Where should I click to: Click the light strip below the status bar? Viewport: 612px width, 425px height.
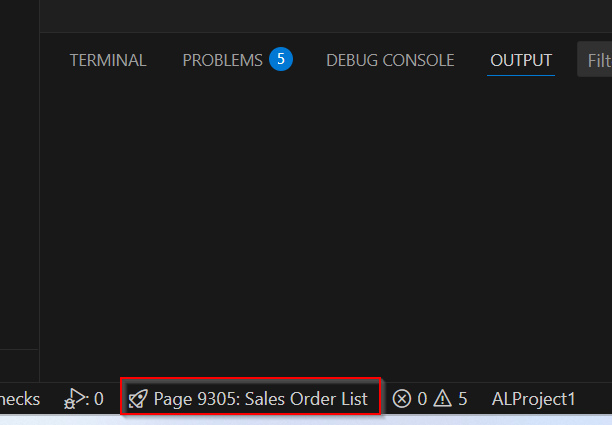pyautogui.click(x=300, y=420)
